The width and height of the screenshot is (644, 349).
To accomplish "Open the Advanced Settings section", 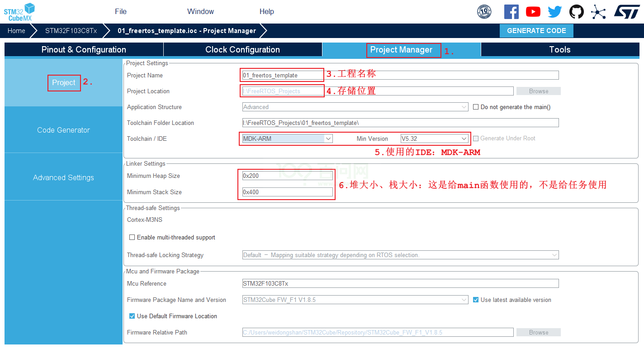I will click(63, 177).
